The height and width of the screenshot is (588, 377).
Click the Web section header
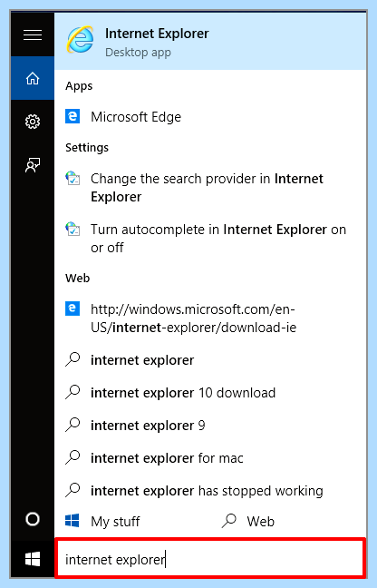[78, 278]
